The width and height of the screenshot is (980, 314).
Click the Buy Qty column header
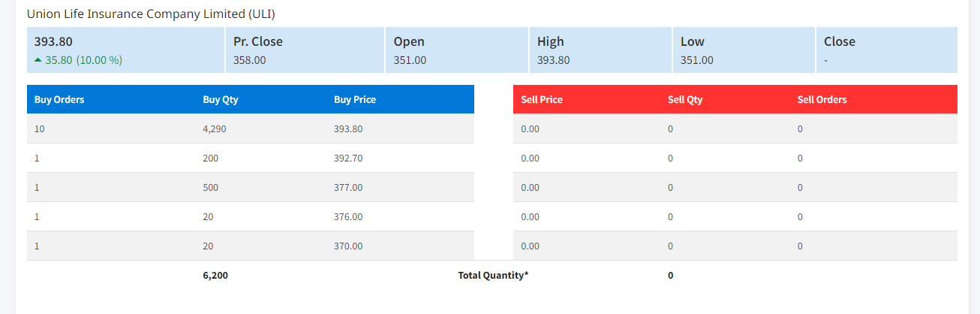point(220,99)
